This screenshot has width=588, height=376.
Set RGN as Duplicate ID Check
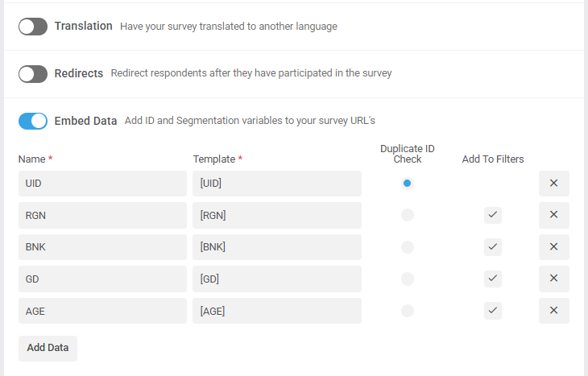coord(408,215)
